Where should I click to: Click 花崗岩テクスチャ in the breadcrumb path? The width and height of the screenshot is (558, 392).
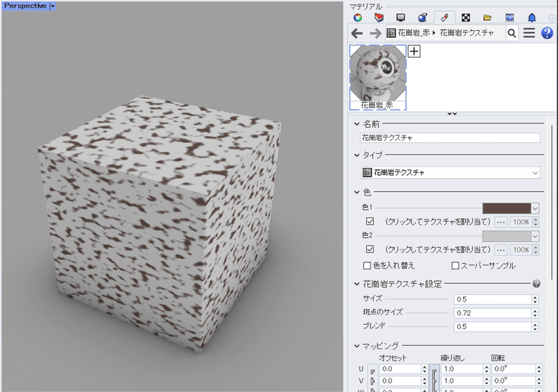pos(467,33)
